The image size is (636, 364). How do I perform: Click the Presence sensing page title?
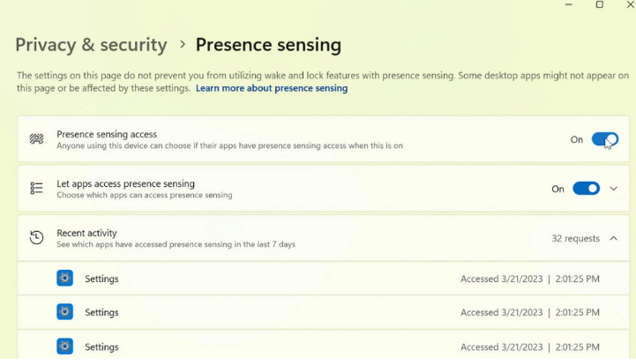(268, 44)
